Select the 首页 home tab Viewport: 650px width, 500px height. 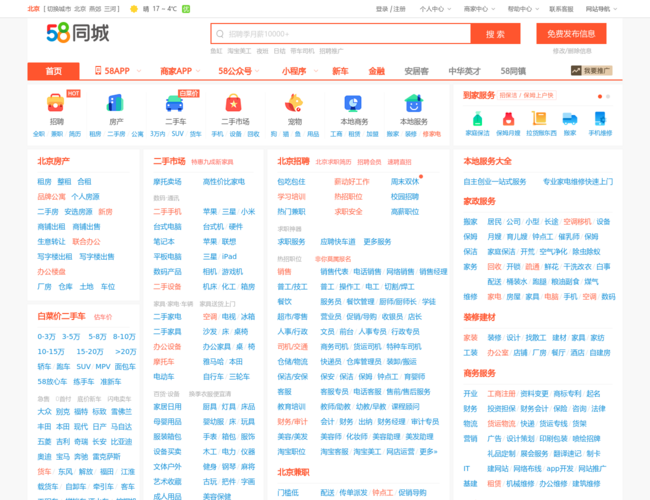53,71
